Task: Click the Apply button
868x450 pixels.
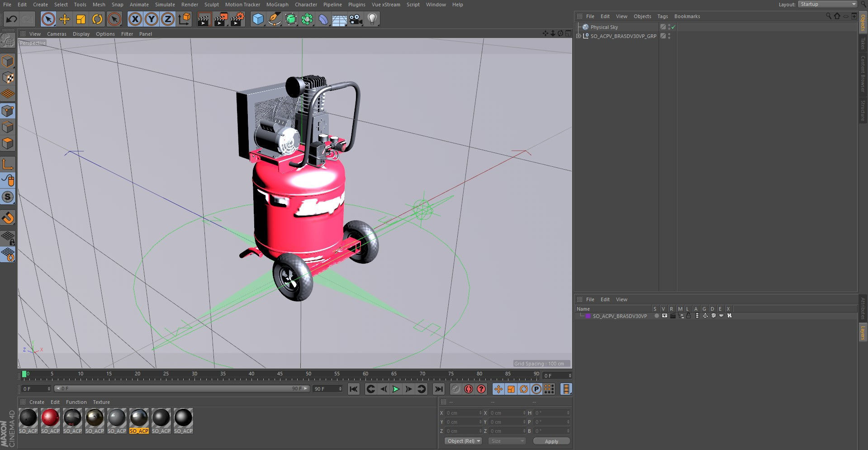Action: tap(551, 441)
